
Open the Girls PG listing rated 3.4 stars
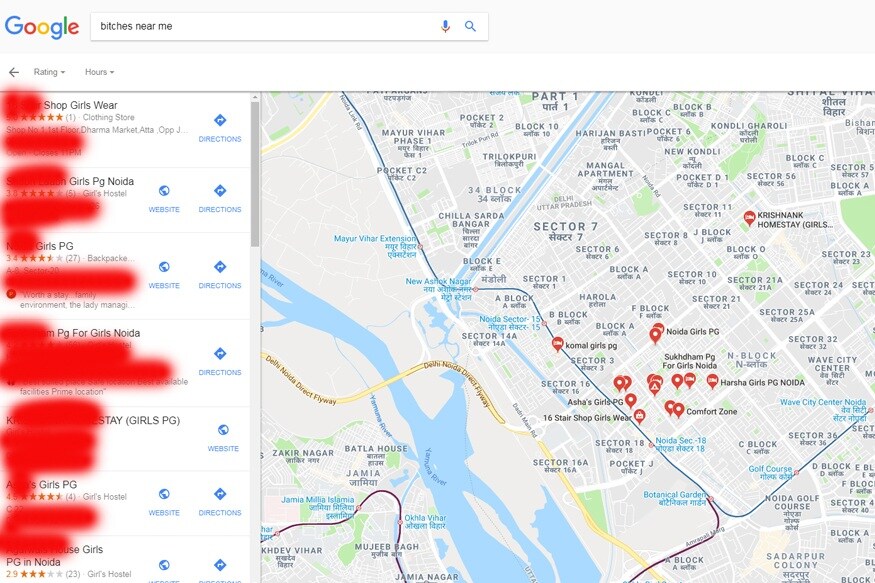coord(40,246)
